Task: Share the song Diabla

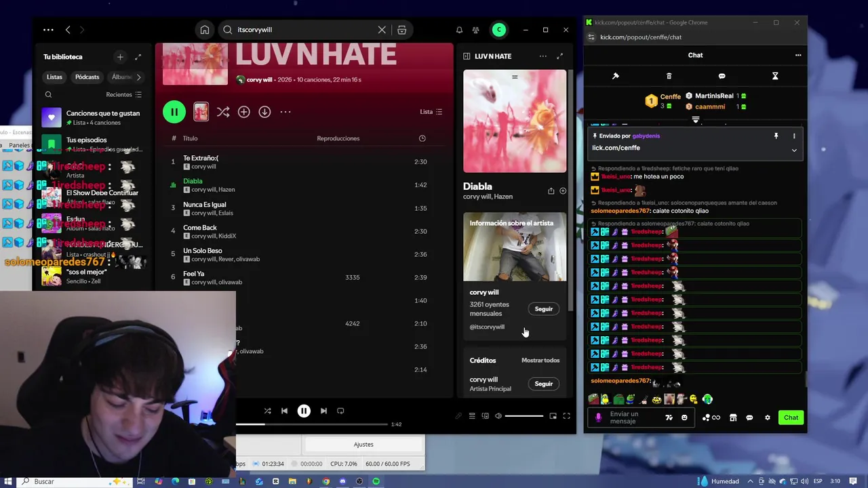Action: (x=551, y=191)
